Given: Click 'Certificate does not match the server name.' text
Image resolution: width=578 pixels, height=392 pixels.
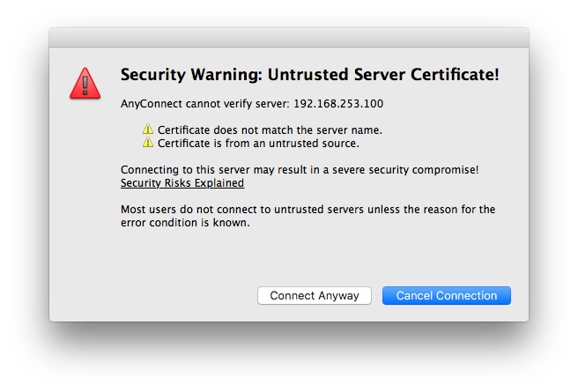Looking at the screenshot, I should coord(270,130).
